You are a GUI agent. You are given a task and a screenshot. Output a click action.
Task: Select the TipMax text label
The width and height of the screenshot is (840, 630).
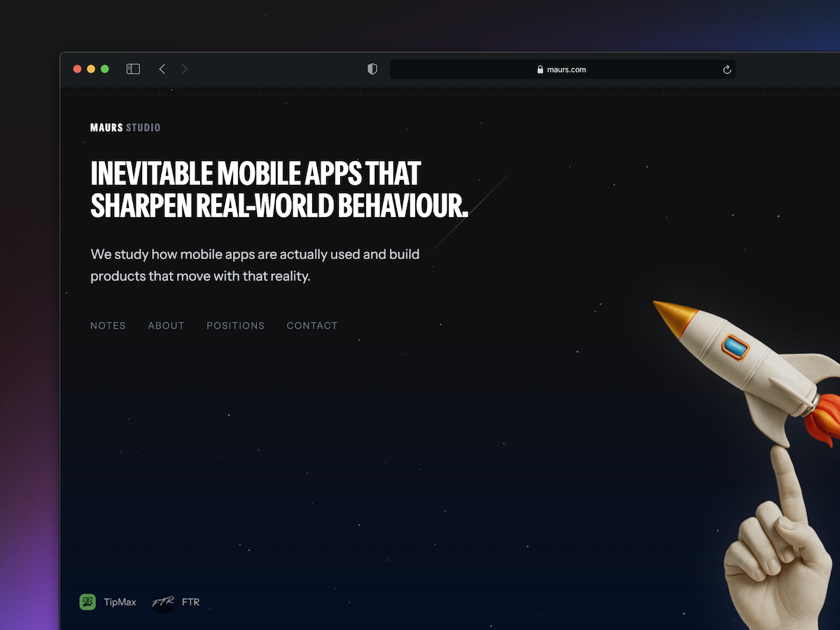120,602
